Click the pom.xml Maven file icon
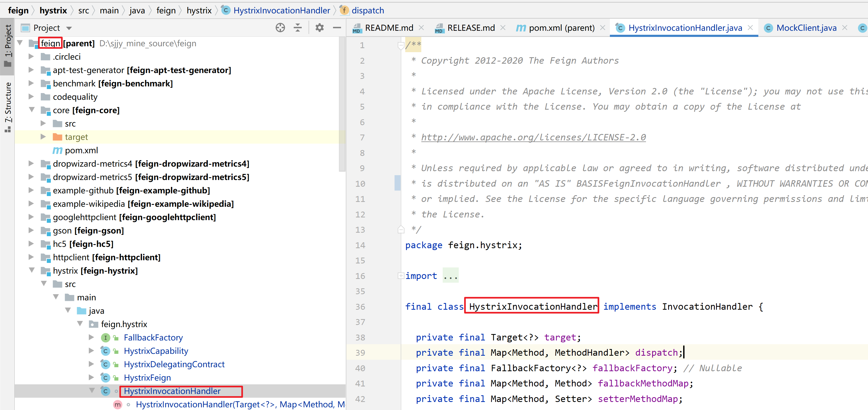The height and width of the screenshot is (410, 868). coord(57,151)
